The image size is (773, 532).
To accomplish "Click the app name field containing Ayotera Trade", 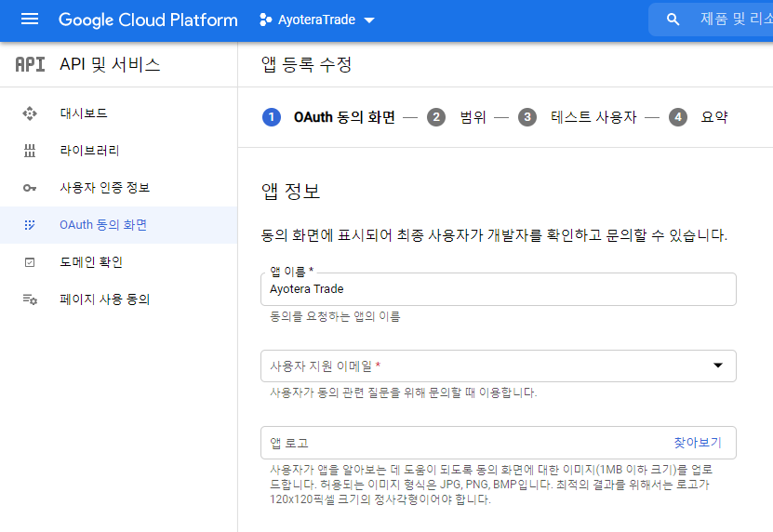I will [499, 289].
